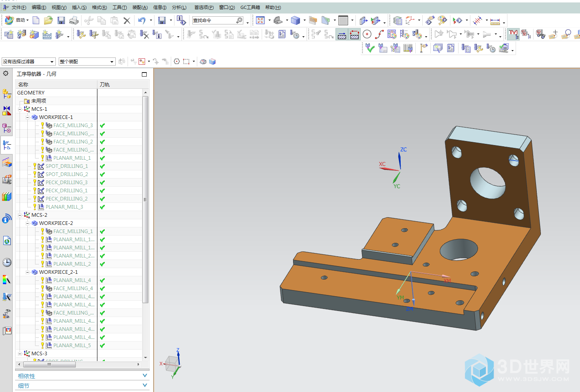Screen dimensions: 580x392
Task: Click the green checkmark Verify tool path icon
Action: tap(370, 48)
